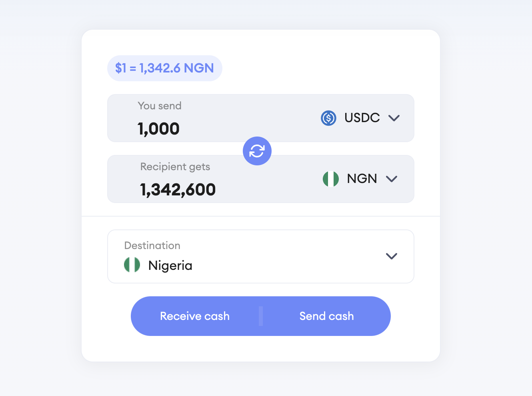Select the Nigeria country name text
Screen dimensions: 532x396
(x=170, y=265)
